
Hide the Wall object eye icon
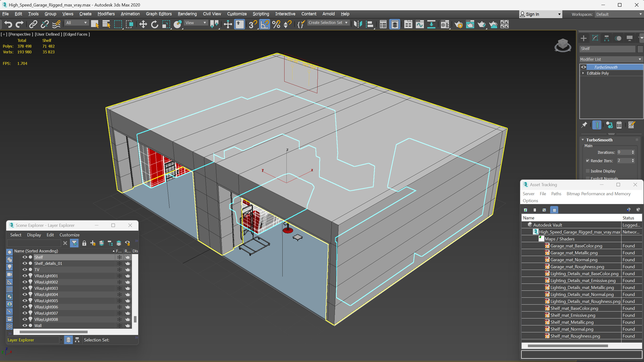(x=25, y=326)
